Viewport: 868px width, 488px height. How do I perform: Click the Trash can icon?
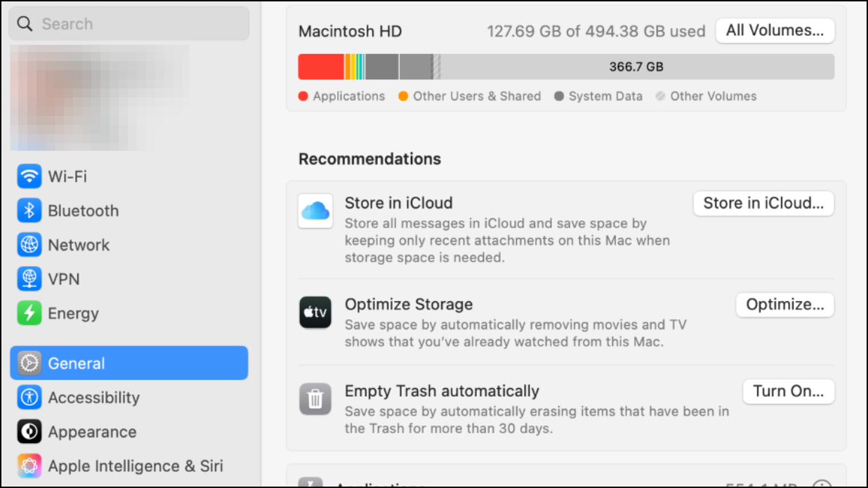(315, 400)
